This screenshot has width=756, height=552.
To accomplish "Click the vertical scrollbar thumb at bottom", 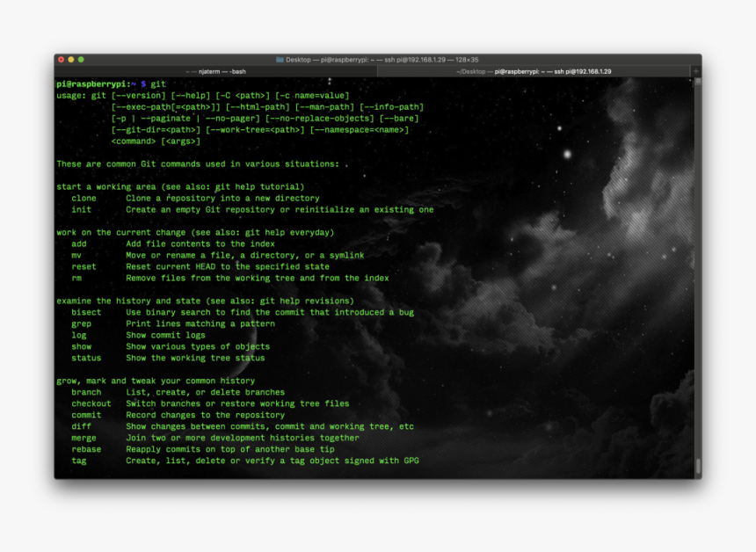I will click(698, 466).
